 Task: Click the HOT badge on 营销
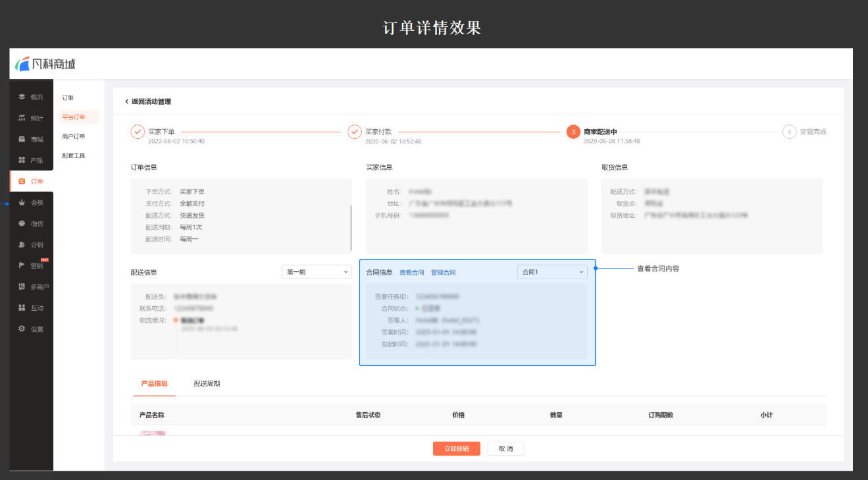tap(45, 259)
